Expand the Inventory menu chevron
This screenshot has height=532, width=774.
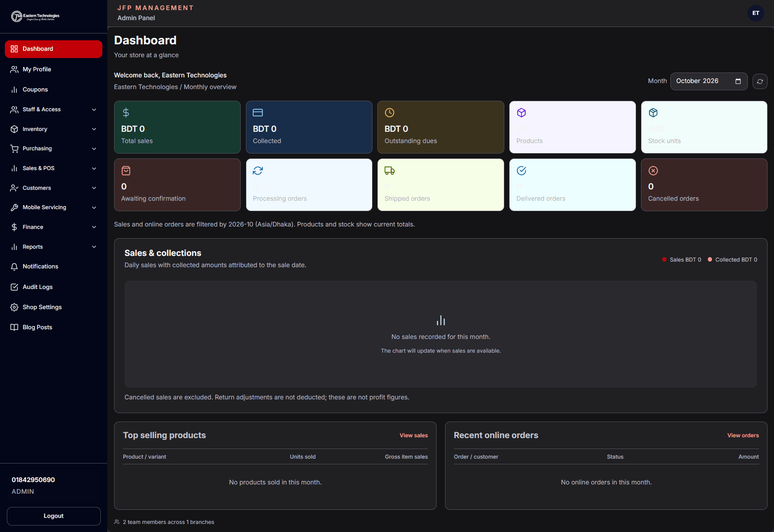[94, 129]
